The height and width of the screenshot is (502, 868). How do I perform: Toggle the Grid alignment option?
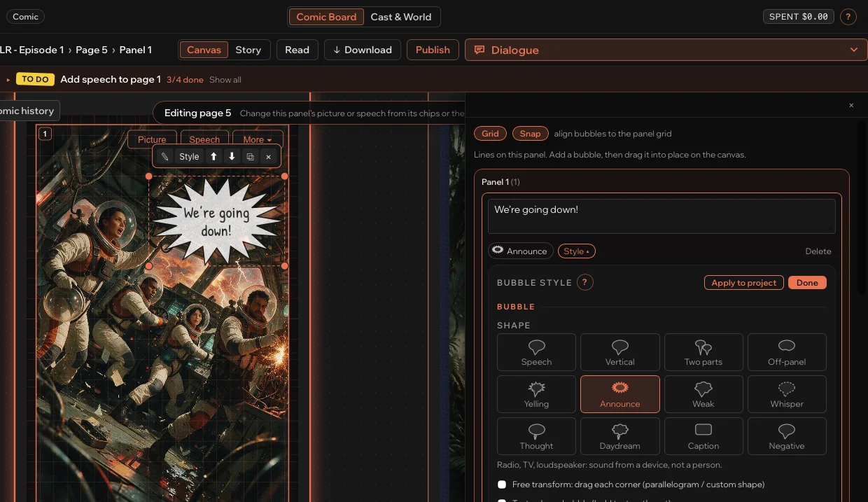(x=490, y=134)
